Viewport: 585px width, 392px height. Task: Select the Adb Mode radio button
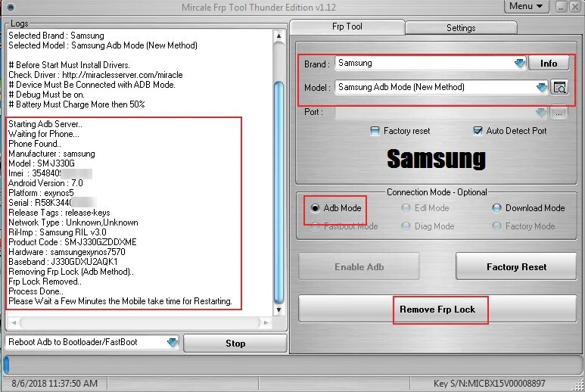315,208
